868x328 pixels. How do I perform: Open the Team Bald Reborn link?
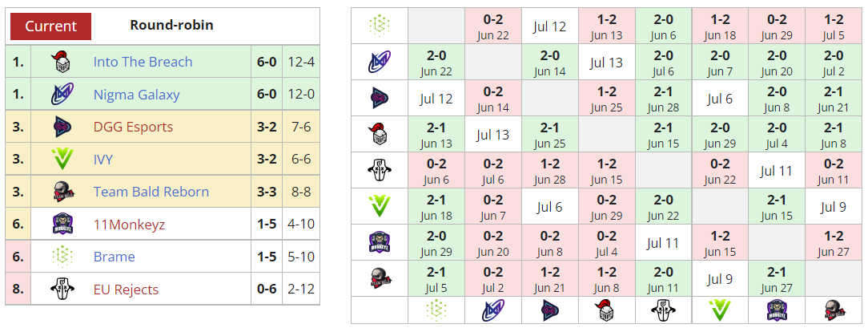(x=151, y=192)
